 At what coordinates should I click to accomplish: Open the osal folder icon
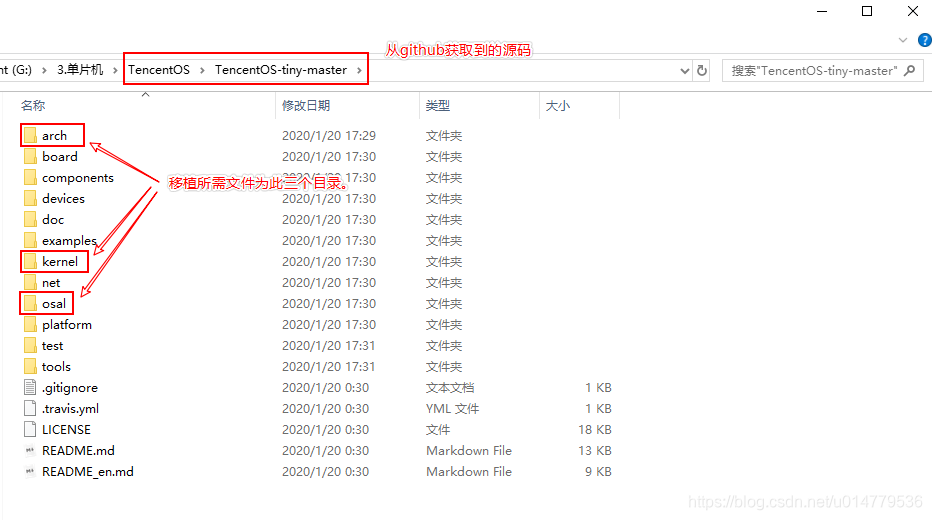(x=30, y=304)
